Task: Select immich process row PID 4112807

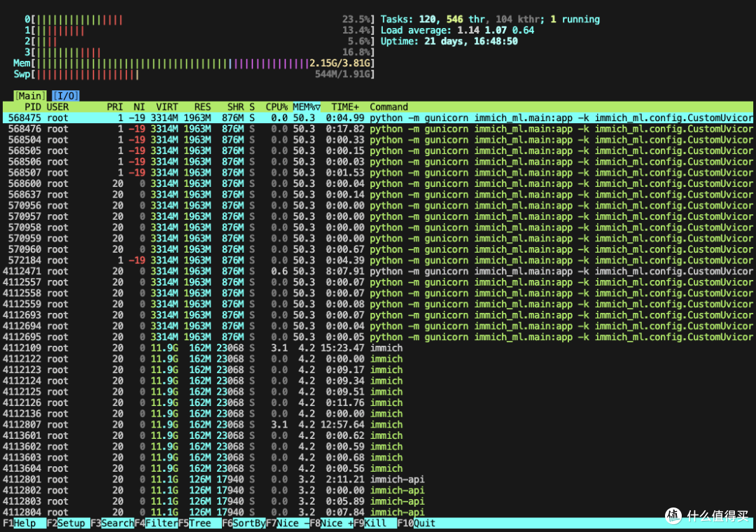Action: (x=378, y=424)
